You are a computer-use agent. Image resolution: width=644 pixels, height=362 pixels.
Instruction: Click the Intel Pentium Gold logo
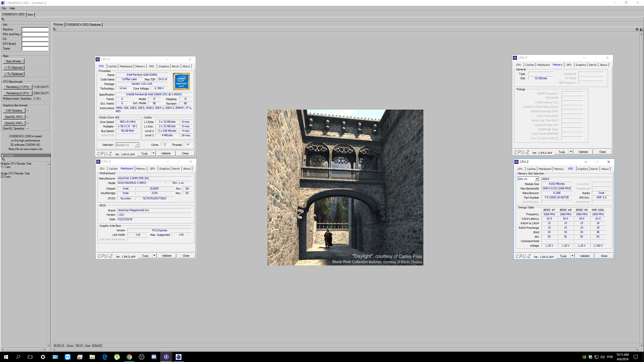(181, 81)
